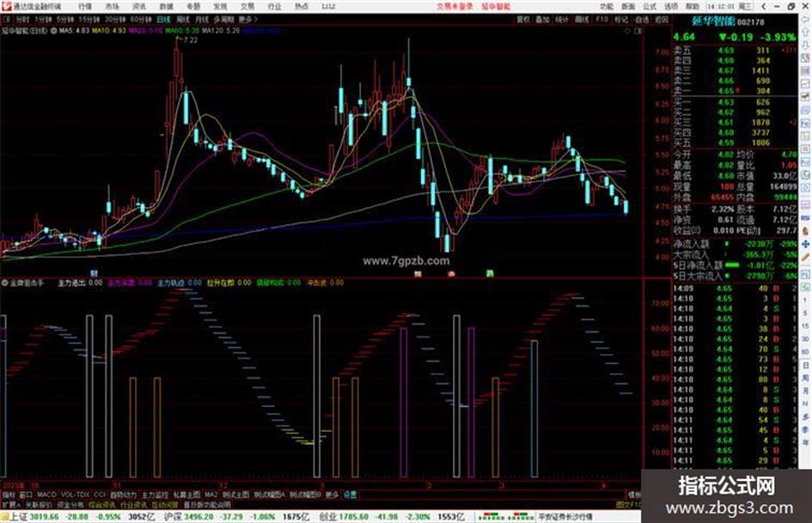Select the MACD indicator tab
812x523 pixels.
click(x=46, y=495)
